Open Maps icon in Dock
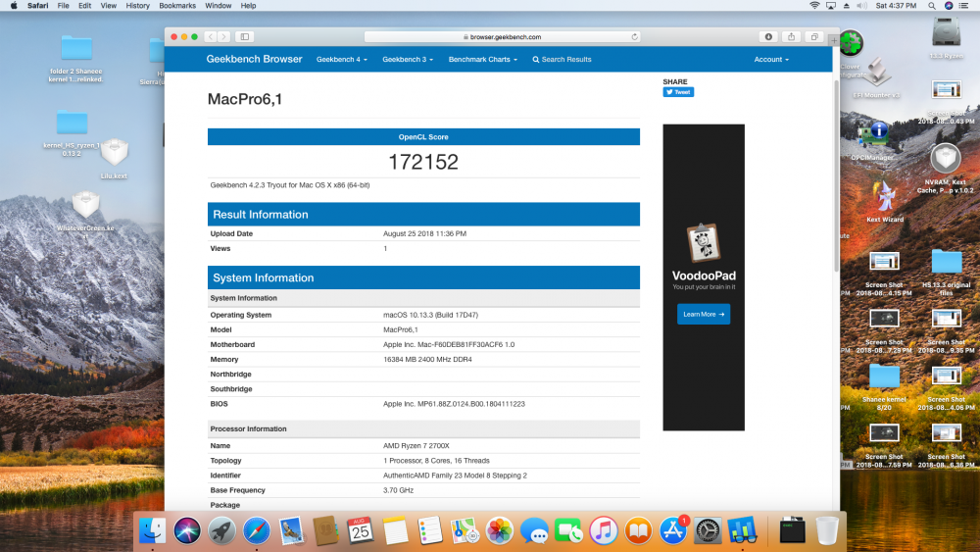This screenshot has height=552, width=980. click(x=465, y=530)
